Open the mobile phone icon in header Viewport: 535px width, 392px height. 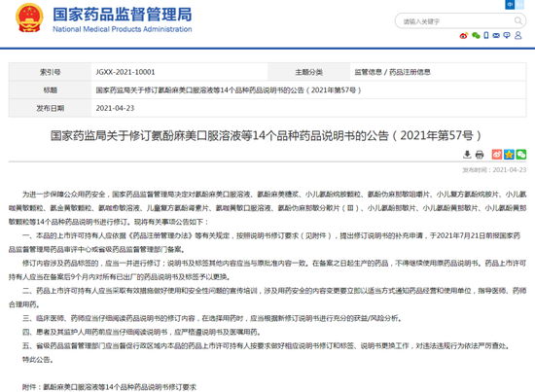[x=486, y=35]
